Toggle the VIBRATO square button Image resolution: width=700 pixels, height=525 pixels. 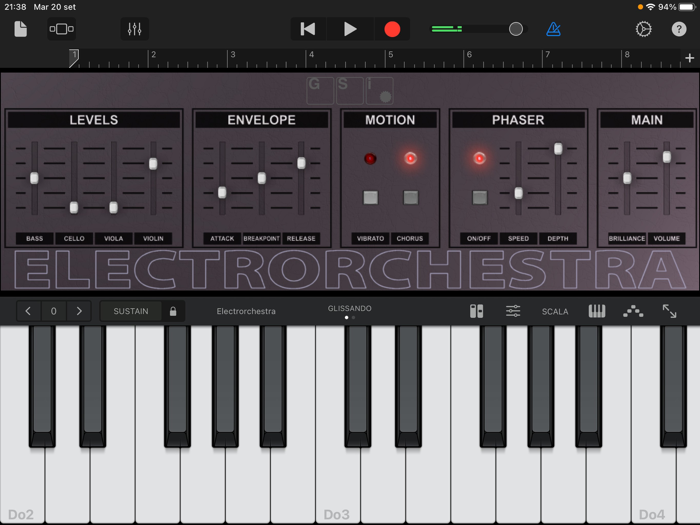pyautogui.click(x=371, y=197)
